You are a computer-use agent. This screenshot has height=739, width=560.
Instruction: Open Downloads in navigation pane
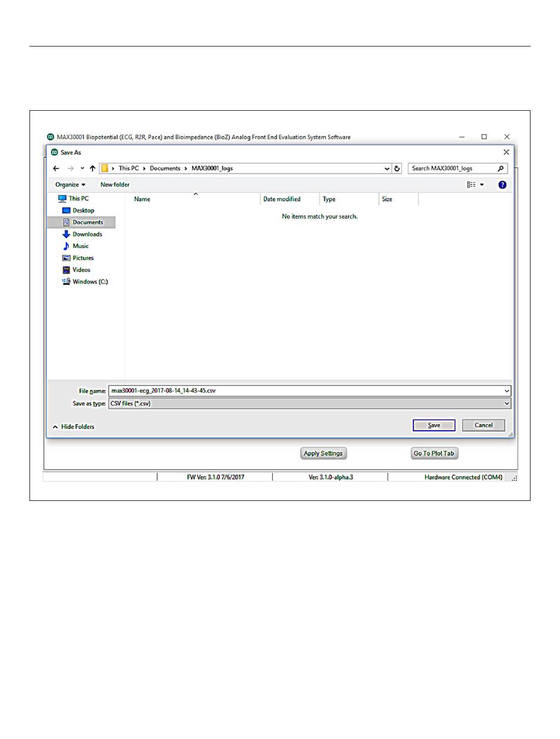coord(82,234)
